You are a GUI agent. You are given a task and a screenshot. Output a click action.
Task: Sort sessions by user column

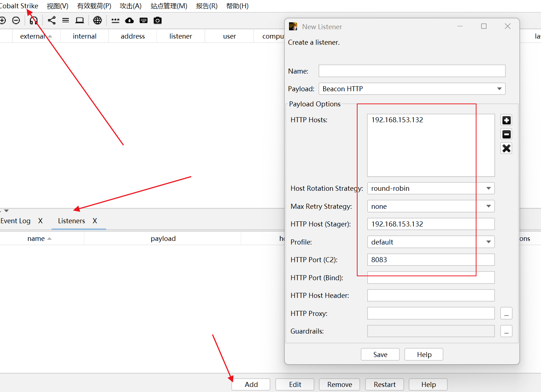pos(229,36)
